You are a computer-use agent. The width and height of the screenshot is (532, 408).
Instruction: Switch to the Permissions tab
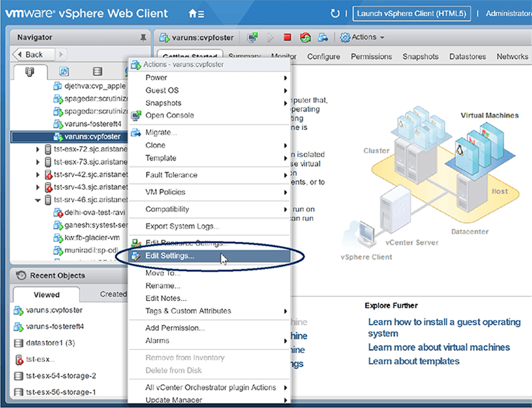(372, 57)
